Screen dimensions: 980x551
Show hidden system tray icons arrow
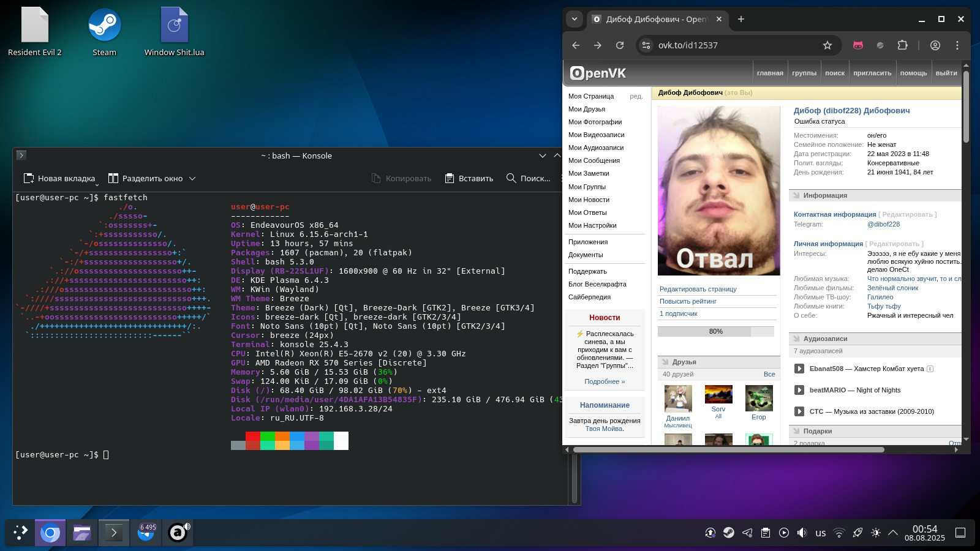click(x=893, y=533)
